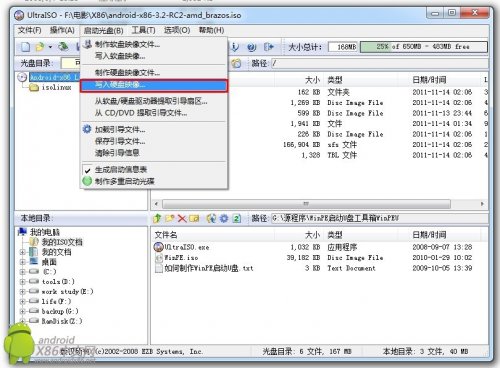The width and height of the screenshot is (500, 368).
Task: Toggle the 生成启动信息表 checkmark
Action: (87, 170)
